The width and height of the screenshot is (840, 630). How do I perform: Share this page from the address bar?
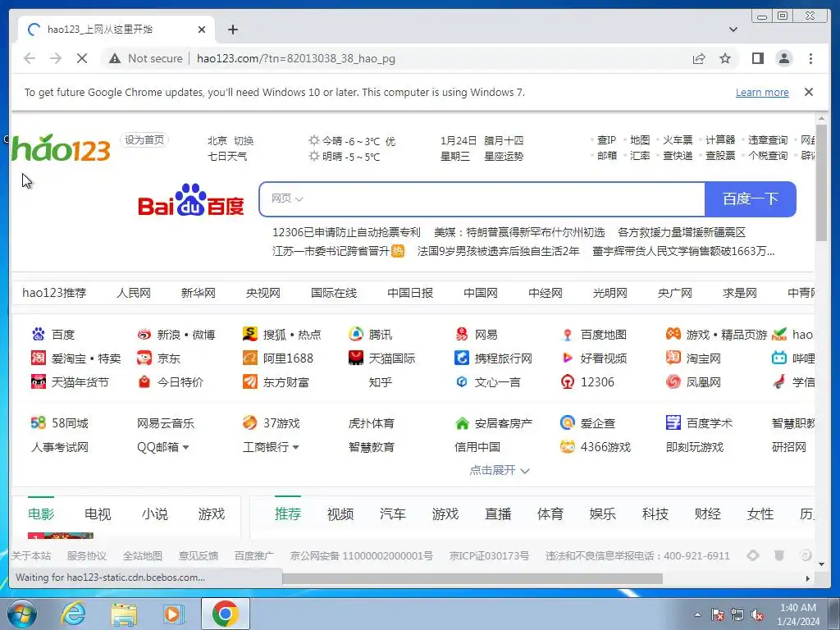[x=699, y=58]
